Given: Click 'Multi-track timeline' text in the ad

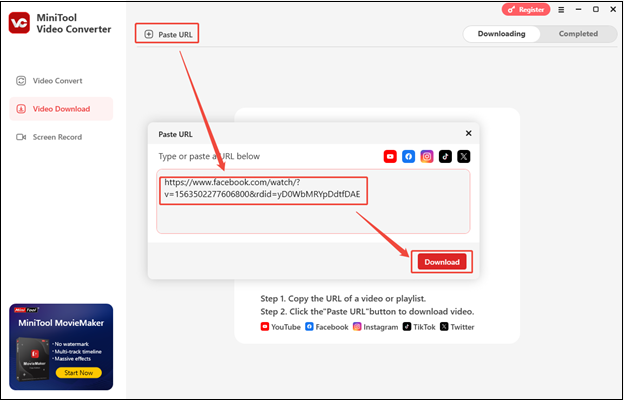Looking at the screenshot, I should (78, 351).
